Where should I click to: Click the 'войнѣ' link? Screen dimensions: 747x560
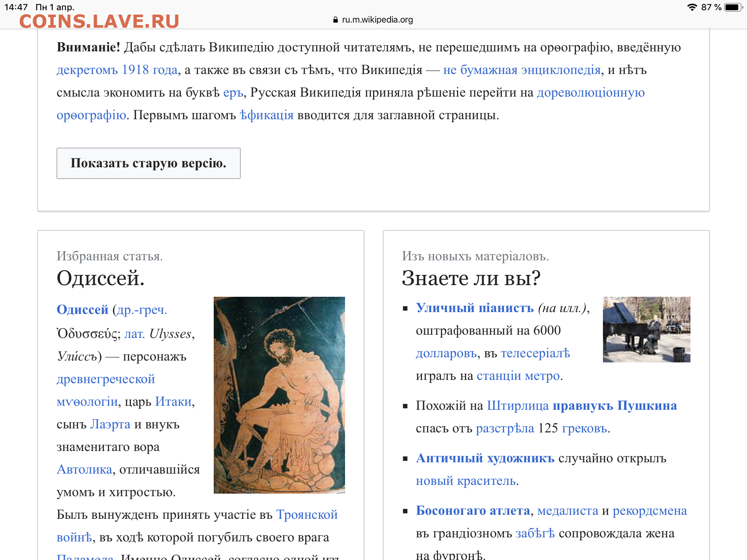click(74, 537)
